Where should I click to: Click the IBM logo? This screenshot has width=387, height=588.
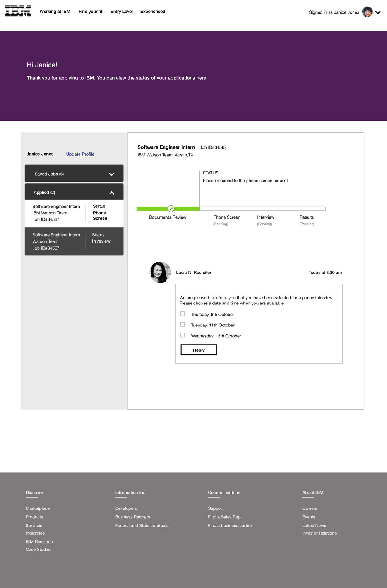(18, 11)
